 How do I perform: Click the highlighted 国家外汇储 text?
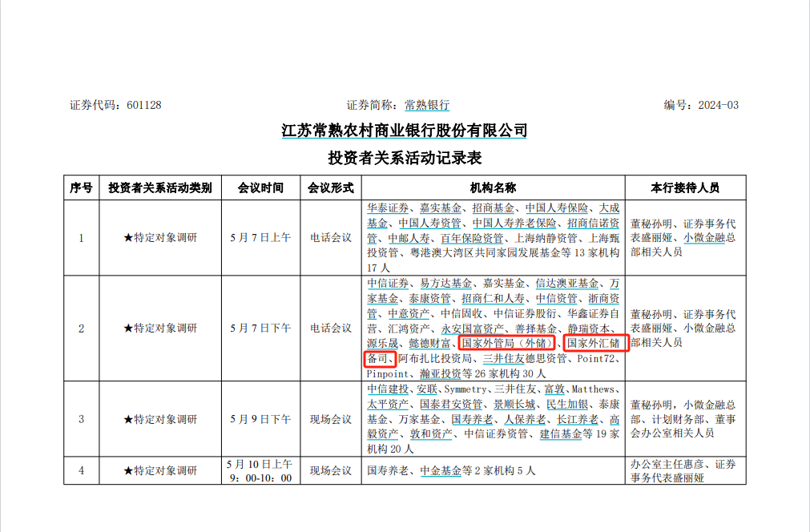(593, 343)
